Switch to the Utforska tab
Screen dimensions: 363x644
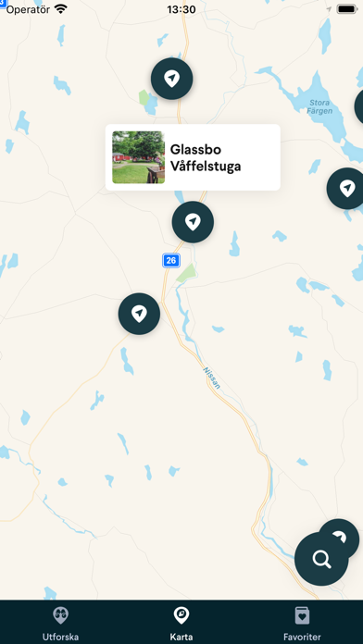coord(60,624)
